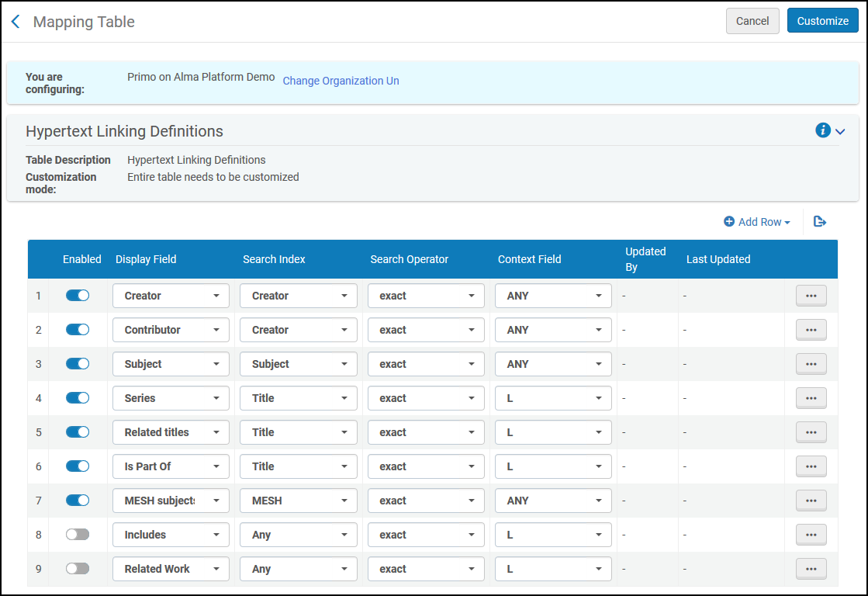This screenshot has width=868, height=596.
Task: Click the back arrow beside Mapping Table
Action: [x=16, y=22]
